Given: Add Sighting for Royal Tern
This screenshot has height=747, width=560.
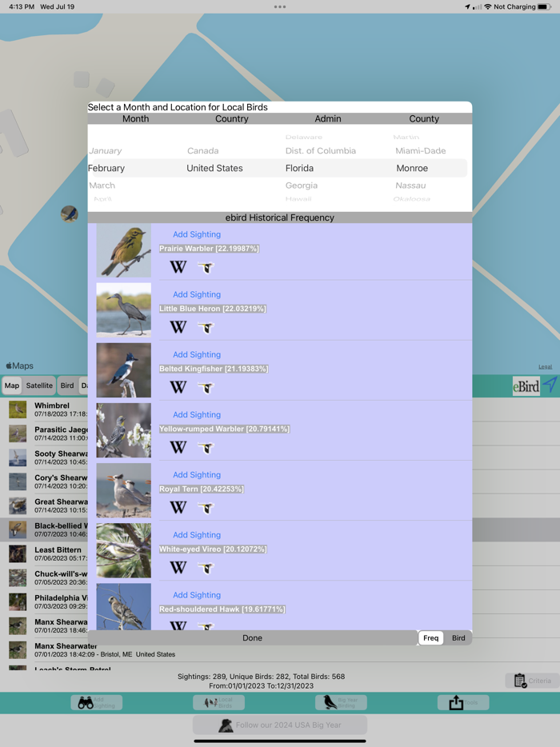Looking at the screenshot, I should [197, 474].
